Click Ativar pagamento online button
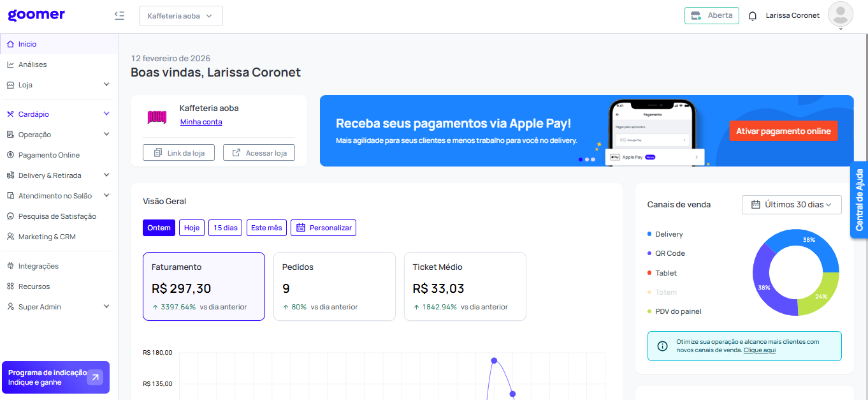The image size is (868, 400). [x=783, y=131]
